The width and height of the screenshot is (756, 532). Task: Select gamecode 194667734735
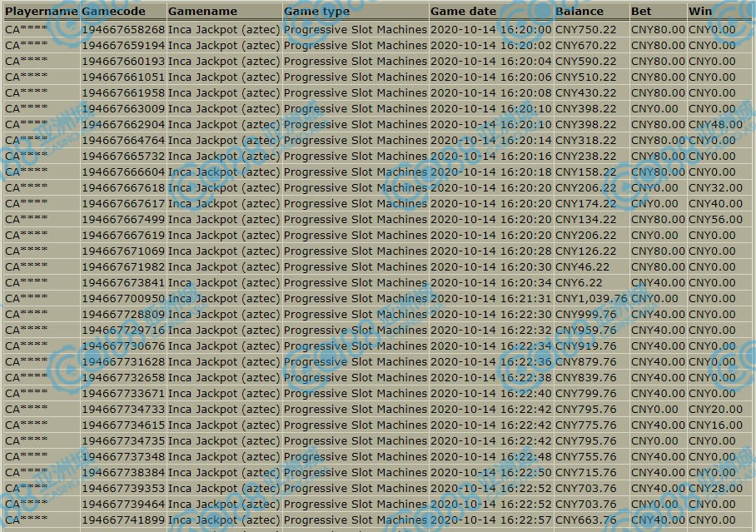(123, 441)
